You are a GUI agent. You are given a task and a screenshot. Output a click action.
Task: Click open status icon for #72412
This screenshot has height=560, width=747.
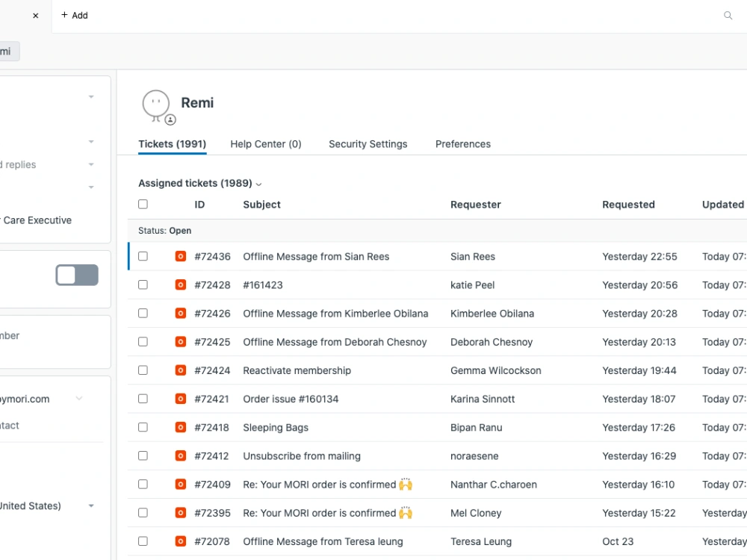(x=181, y=455)
